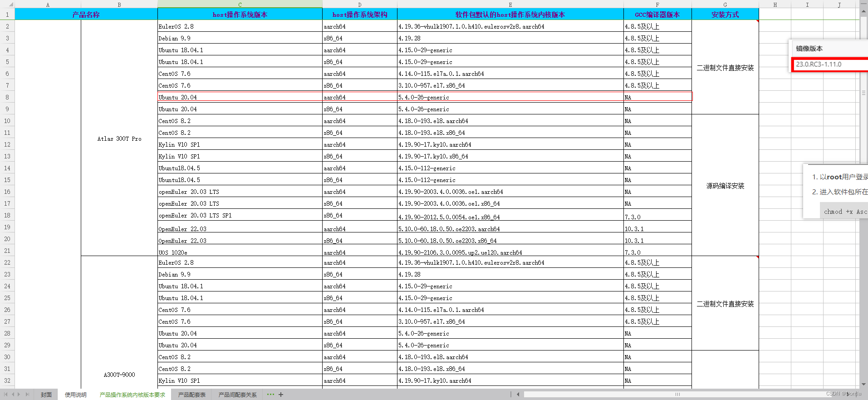
Task: Select row 8 header
Action: coord(7,97)
